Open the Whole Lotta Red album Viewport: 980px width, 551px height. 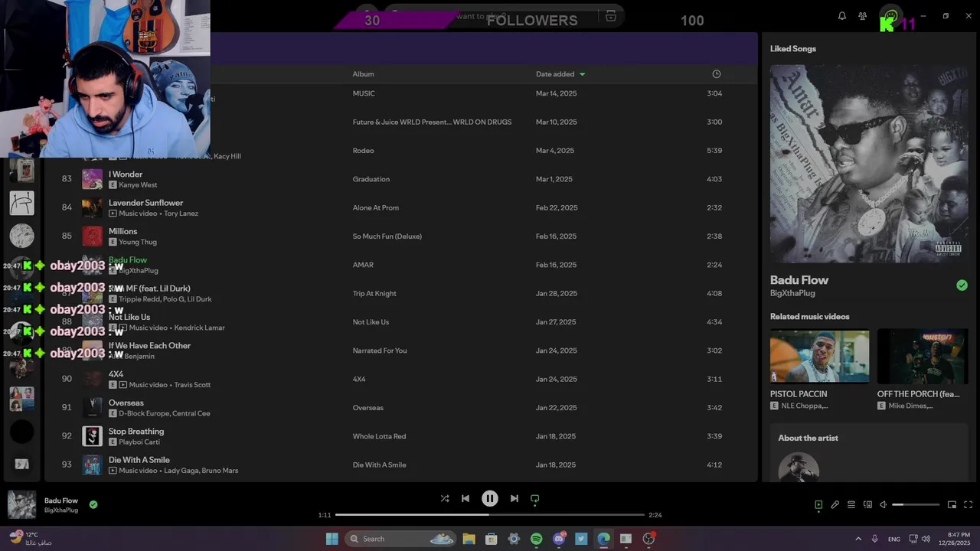pos(379,436)
